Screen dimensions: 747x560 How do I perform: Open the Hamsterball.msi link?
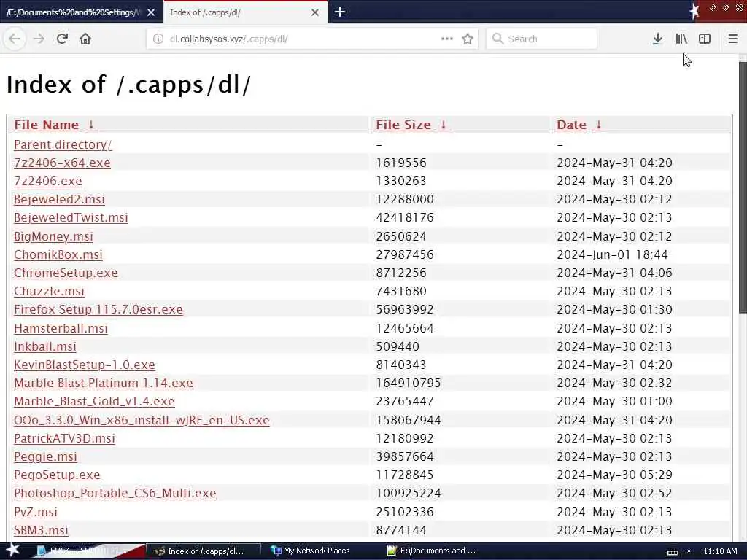[x=61, y=328]
